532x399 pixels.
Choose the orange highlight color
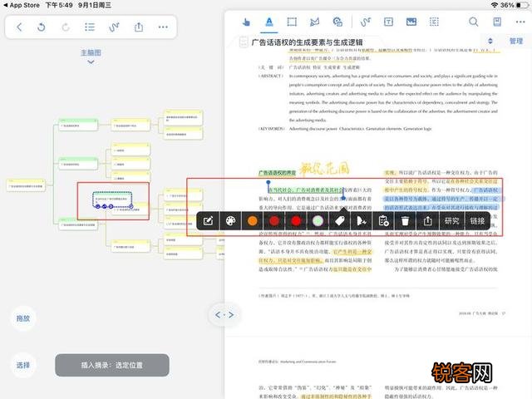coord(253,221)
